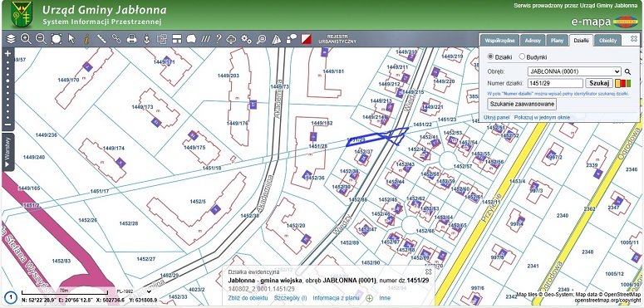Open the red-white square map toggle icon
This screenshot has width=644, height=308.
click(307, 39)
